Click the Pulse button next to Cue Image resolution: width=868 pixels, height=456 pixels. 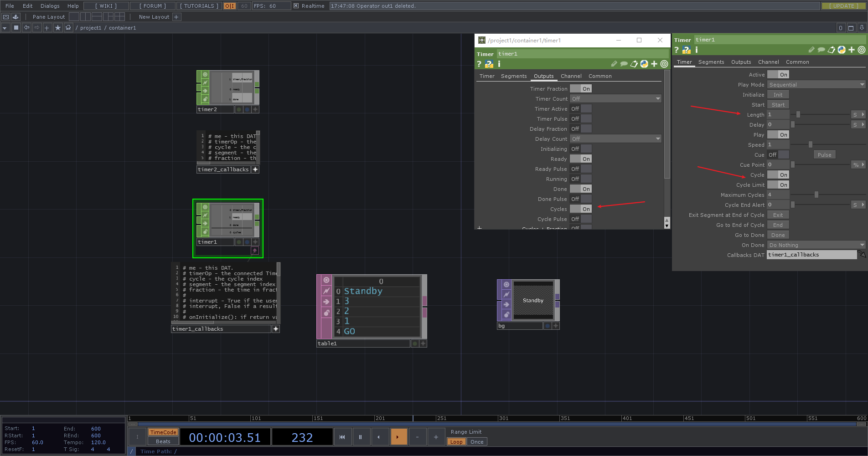[x=824, y=154]
